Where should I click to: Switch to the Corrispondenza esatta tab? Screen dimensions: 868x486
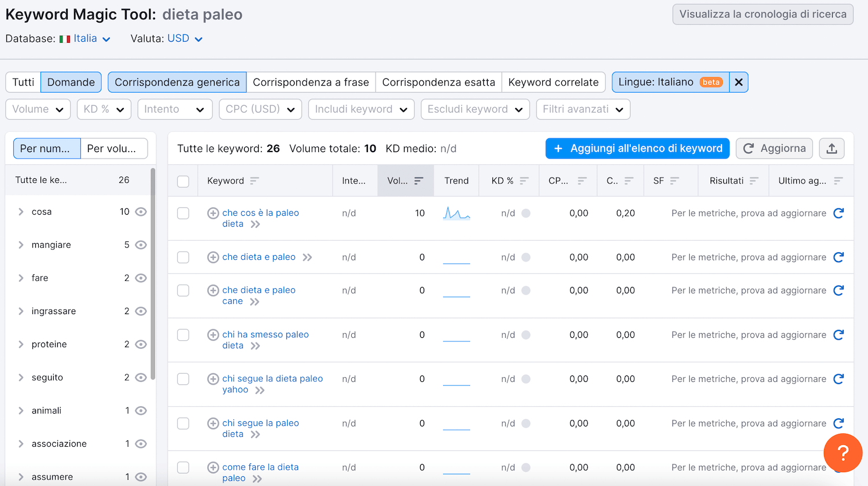[439, 82]
